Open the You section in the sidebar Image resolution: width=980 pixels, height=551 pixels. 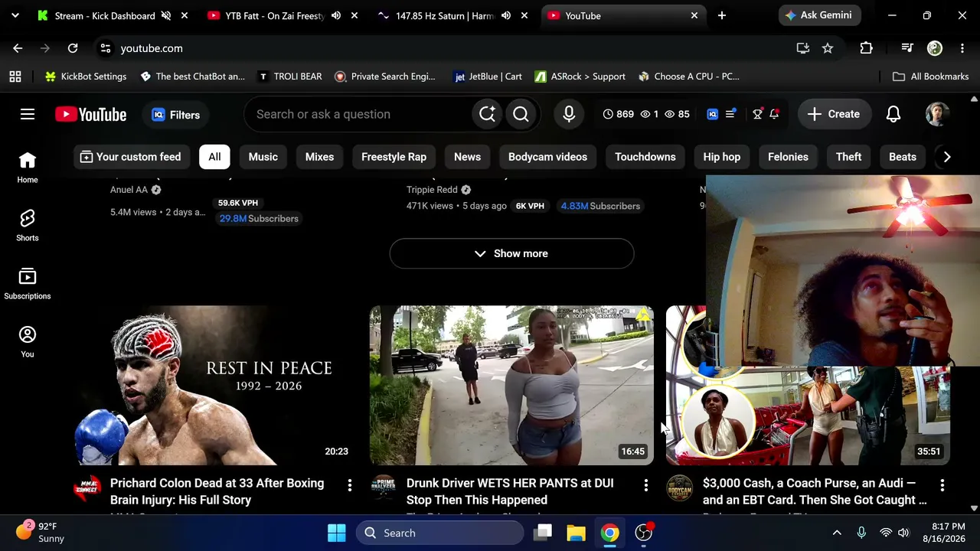[x=28, y=341]
